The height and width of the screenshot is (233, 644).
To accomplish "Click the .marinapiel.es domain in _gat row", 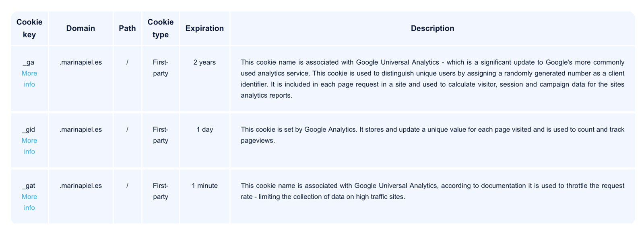I will 80,186.
